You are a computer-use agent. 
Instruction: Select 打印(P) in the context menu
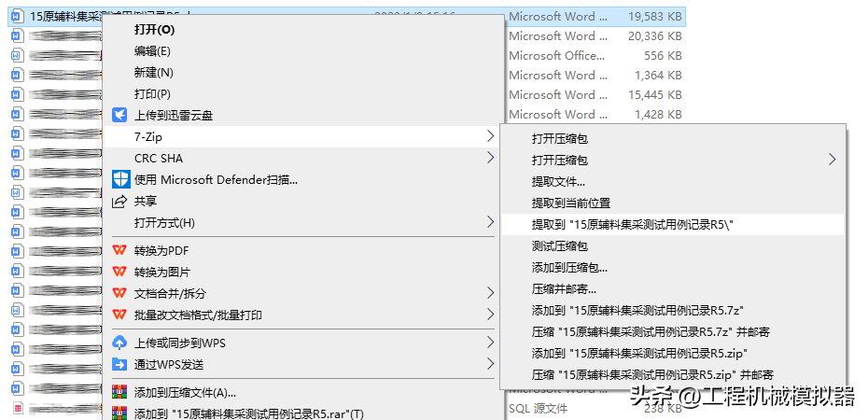[152, 94]
